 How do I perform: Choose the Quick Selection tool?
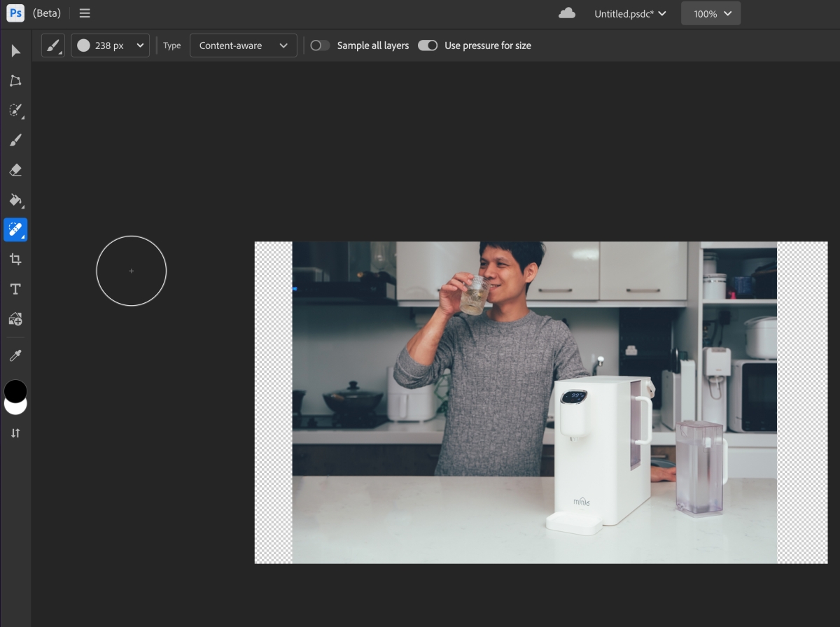[15, 111]
